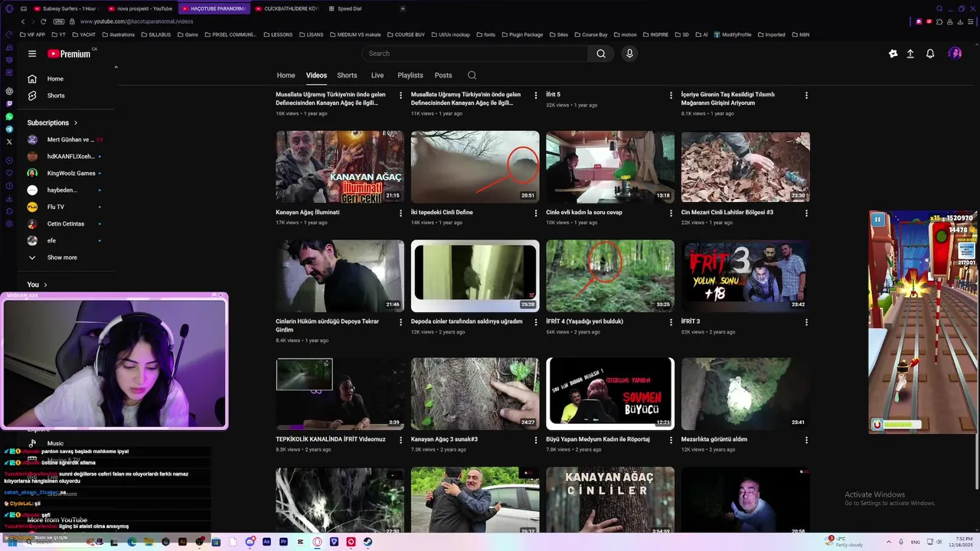Expand the Subscriptions section chevron

76,122
